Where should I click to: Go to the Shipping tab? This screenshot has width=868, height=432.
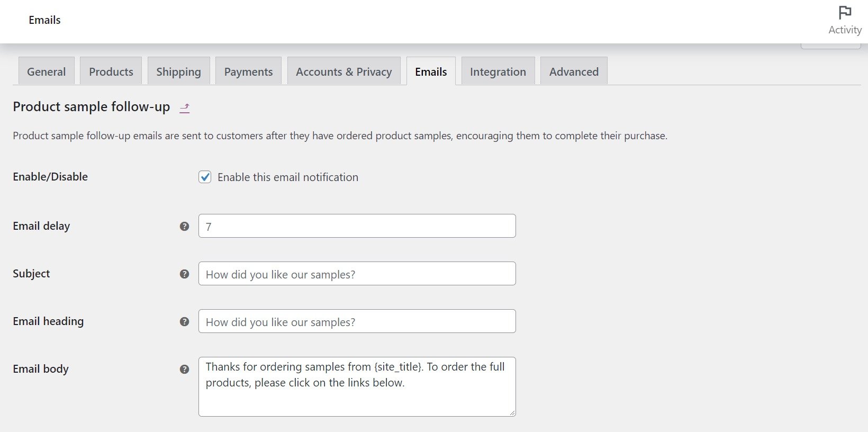pos(178,71)
